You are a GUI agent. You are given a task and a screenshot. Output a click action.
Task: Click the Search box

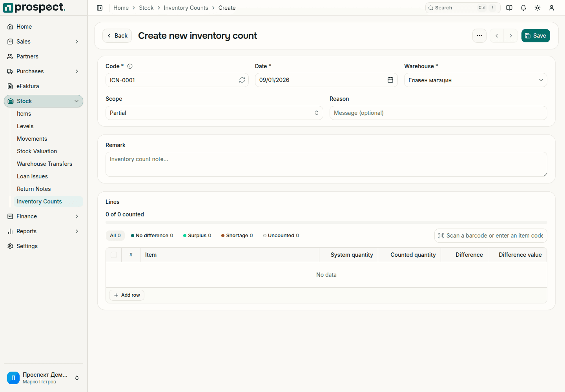click(x=463, y=8)
